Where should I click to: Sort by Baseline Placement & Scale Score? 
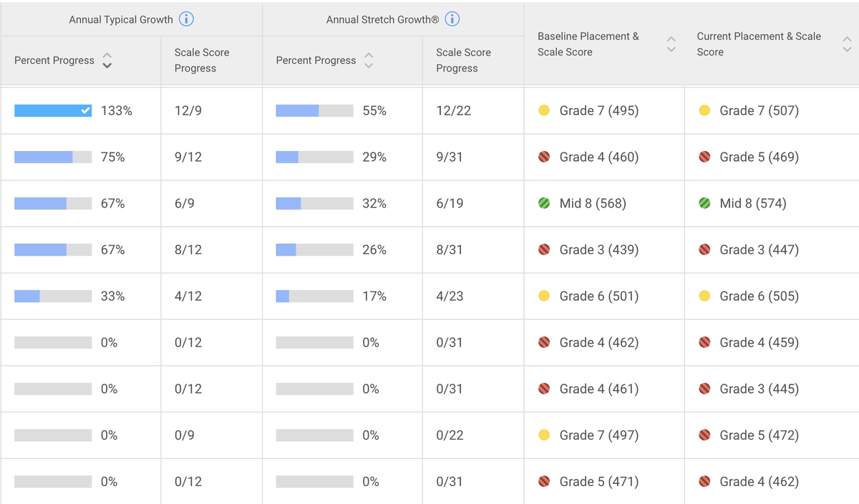point(671,44)
